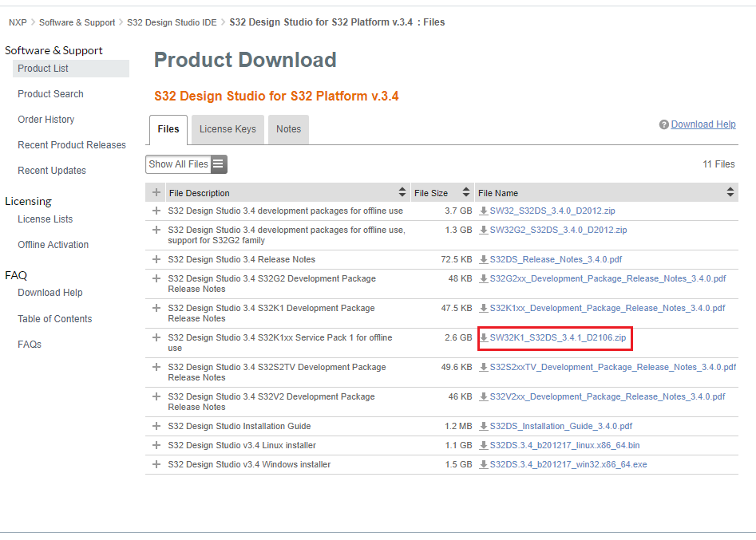Download SW32G2_S32DS_3.4.0_D2012.zip file link
The width and height of the screenshot is (756, 540).
(x=558, y=231)
